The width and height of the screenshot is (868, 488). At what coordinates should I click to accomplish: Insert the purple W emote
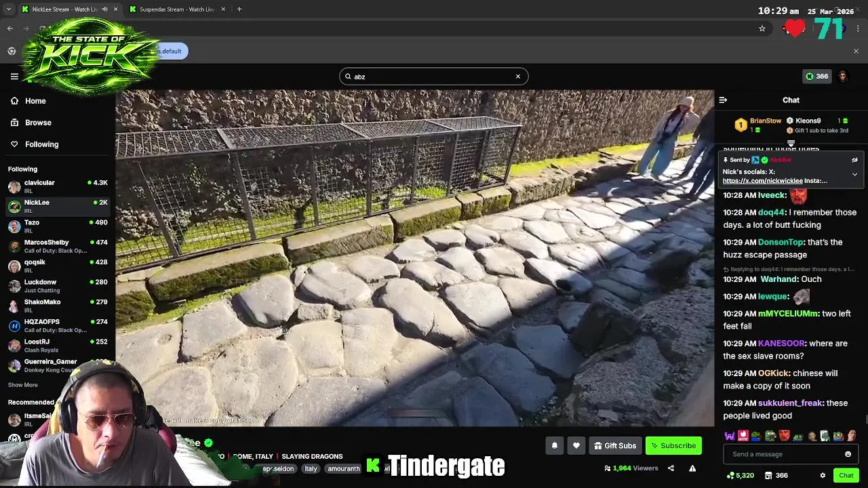[730, 436]
